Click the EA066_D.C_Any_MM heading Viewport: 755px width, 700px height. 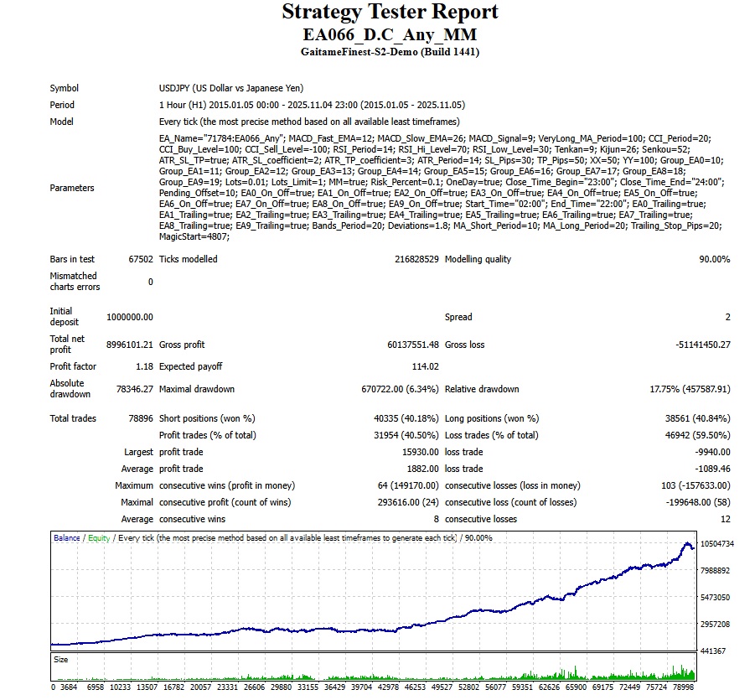click(390, 34)
